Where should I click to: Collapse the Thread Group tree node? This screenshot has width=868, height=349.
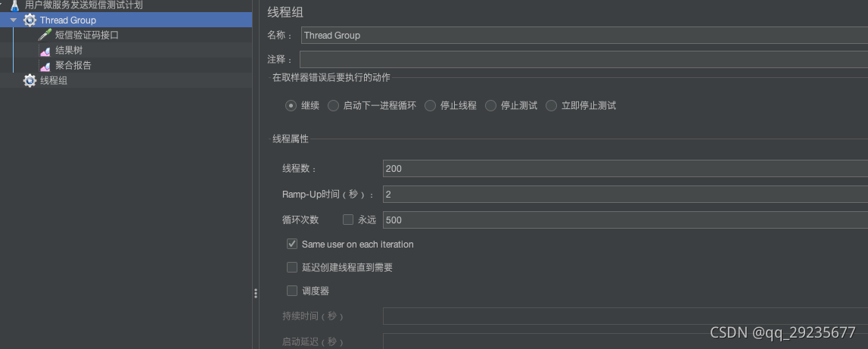[14, 20]
